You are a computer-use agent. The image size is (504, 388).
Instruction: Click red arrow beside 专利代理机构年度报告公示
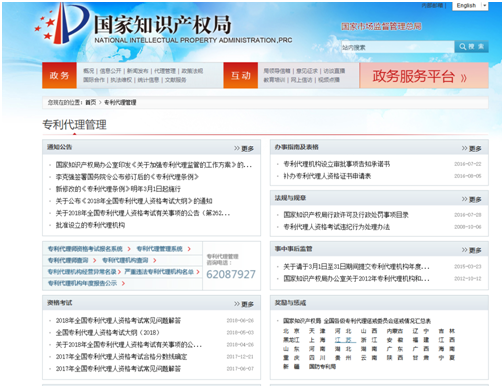pos(123,283)
